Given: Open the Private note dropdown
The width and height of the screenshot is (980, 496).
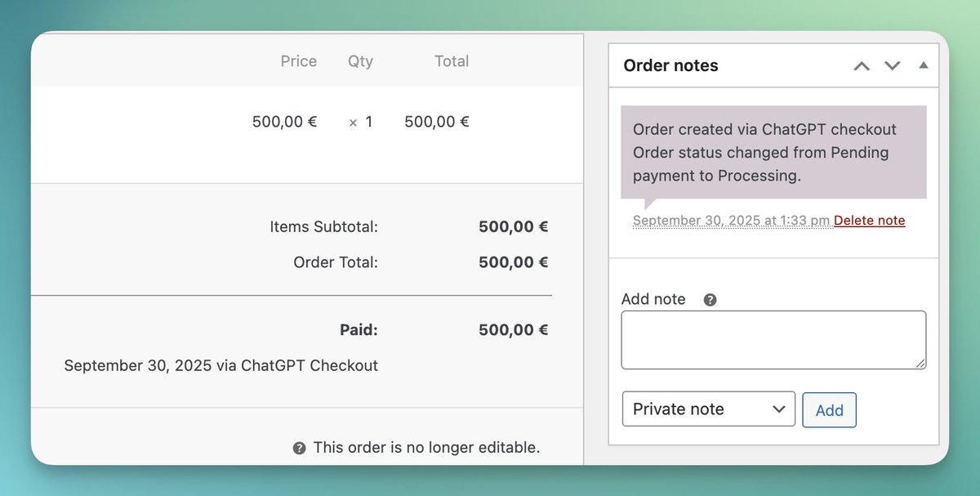Looking at the screenshot, I should (x=709, y=409).
